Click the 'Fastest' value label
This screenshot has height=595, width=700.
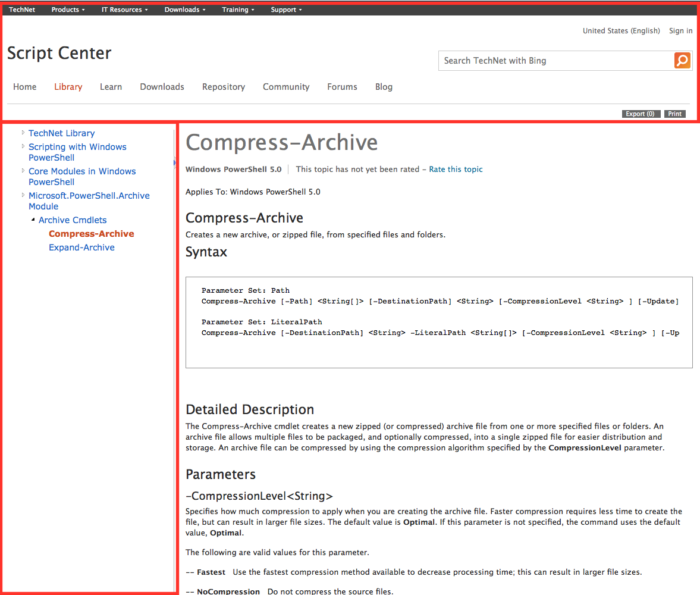pos(211,572)
